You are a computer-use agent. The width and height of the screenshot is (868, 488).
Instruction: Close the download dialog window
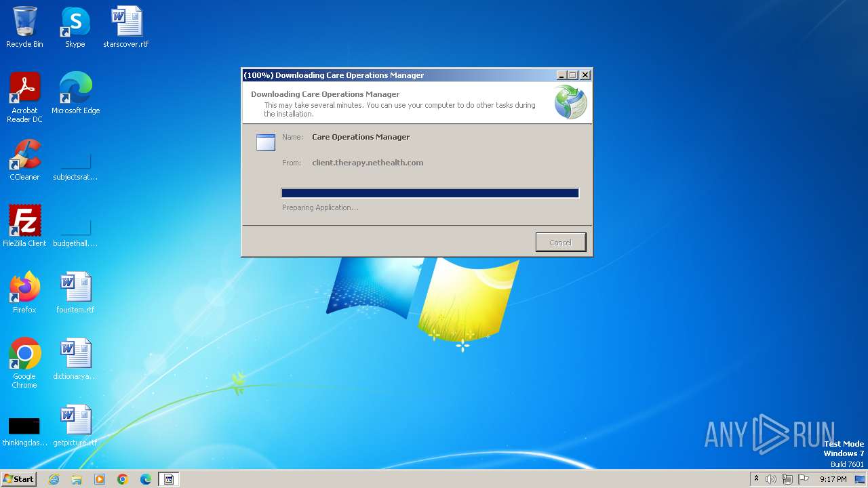(585, 75)
